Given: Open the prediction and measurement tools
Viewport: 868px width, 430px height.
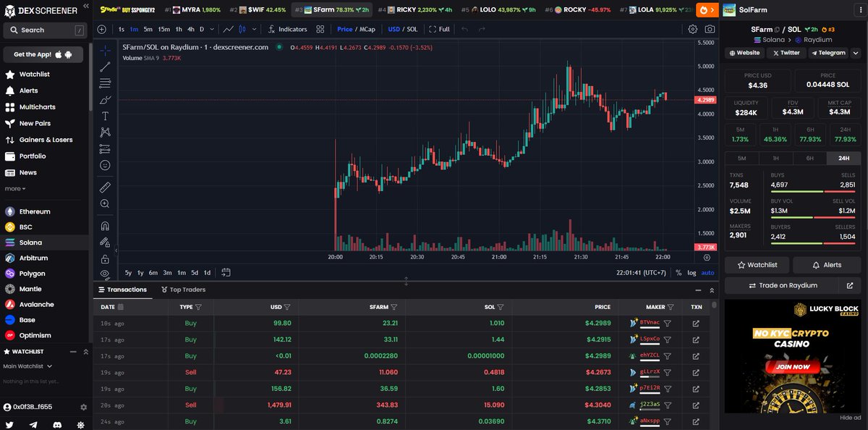Looking at the screenshot, I should [106, 149].
